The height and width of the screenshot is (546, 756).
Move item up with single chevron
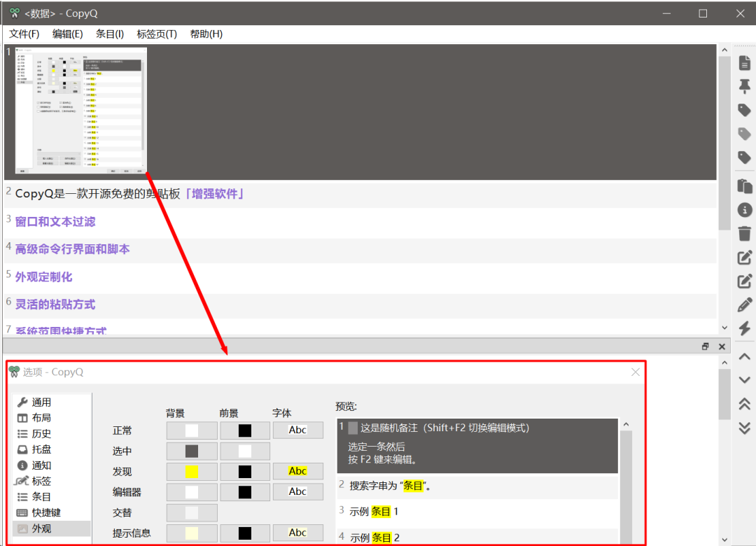[744, 357]
